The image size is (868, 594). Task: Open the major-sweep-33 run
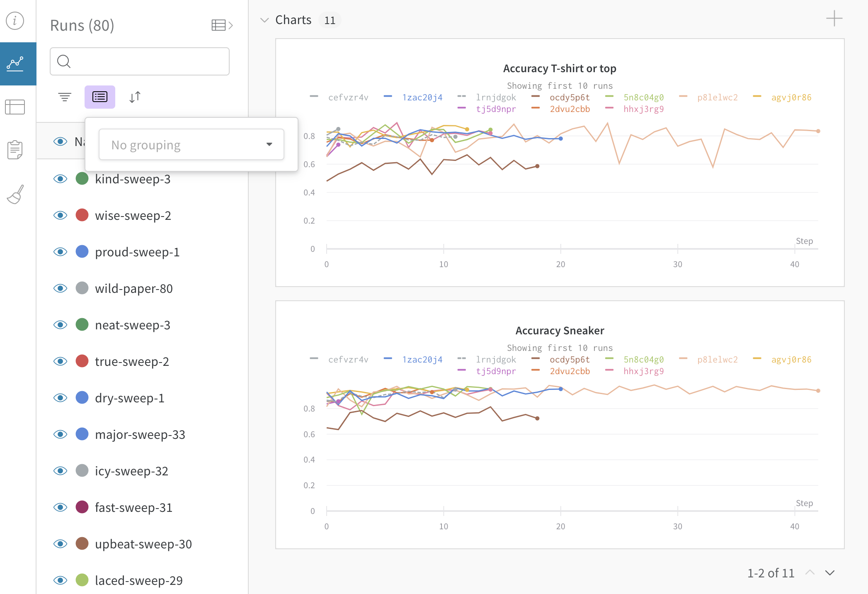click(140, 434)
